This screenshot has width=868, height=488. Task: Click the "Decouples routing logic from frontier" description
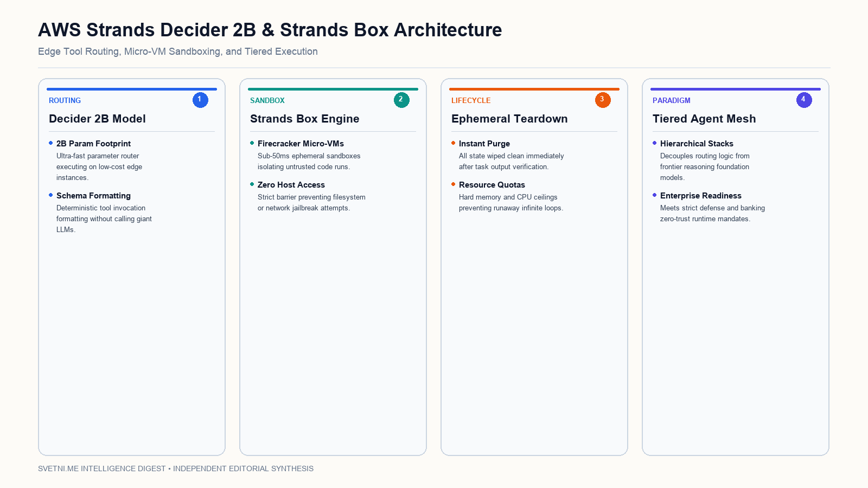pyautogui.click(x=705, y=167)
